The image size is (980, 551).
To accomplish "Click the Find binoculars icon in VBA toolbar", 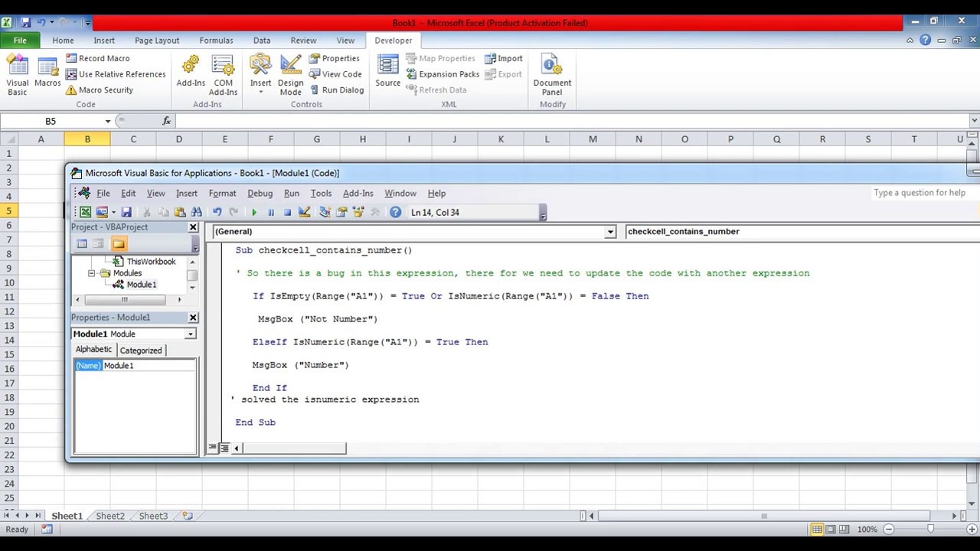I will point(197,212).
